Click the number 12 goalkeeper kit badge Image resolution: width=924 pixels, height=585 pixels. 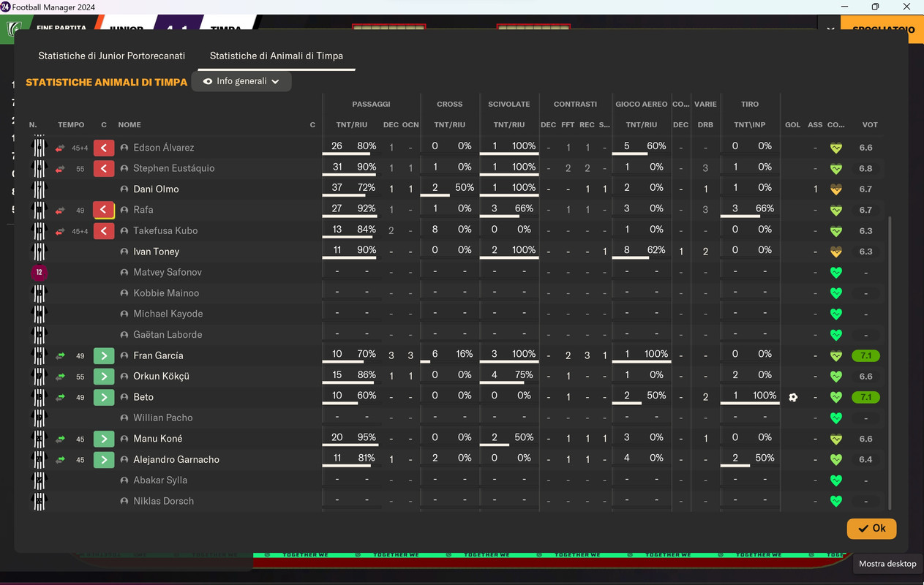pos(40,273)
